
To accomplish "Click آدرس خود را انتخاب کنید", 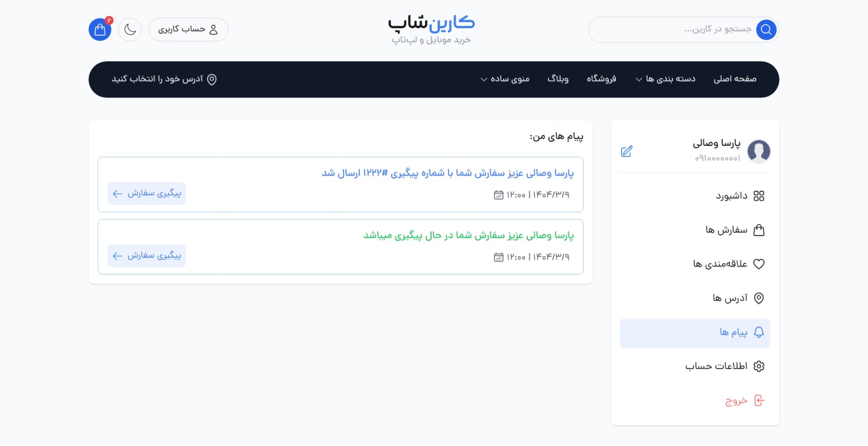I will pyautogui.click(x=157, y=79).
